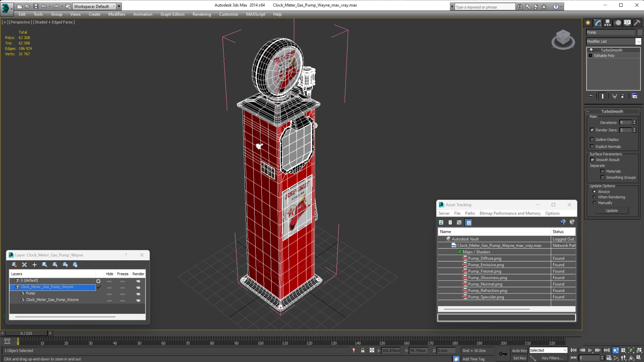Click the Bitmap Performance and Memory tab
The image size is (644, 362).
click(510, 213)
